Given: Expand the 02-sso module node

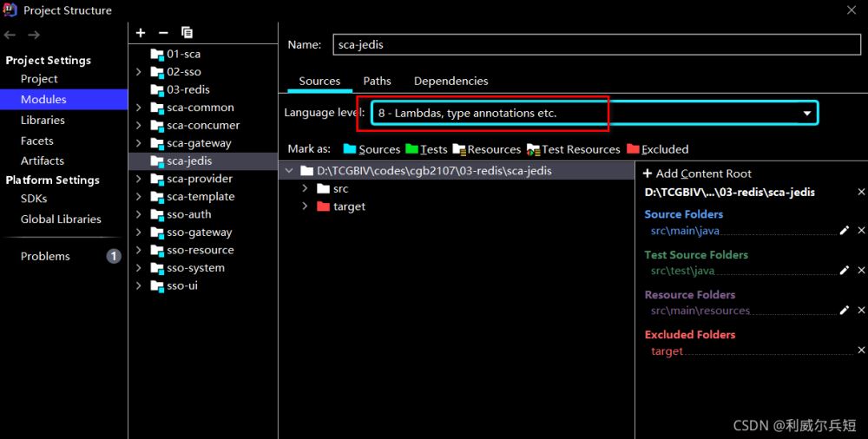Looking at the screenshot, I should 139,72.
